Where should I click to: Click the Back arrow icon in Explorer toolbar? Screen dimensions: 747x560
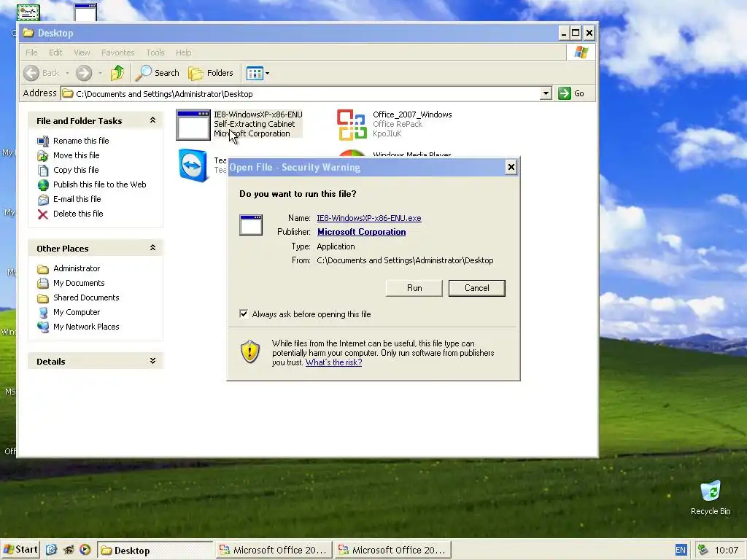31,73
